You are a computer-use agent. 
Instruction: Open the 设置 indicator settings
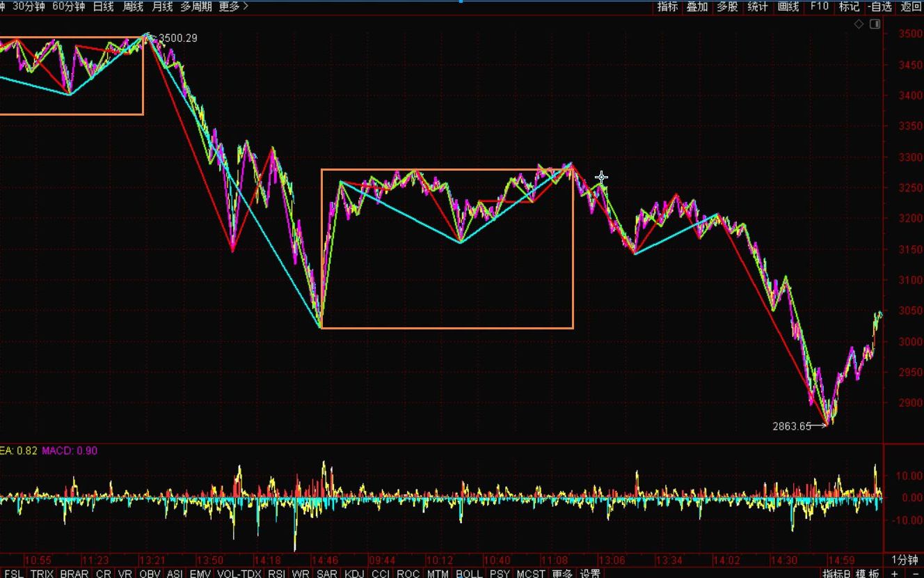[590, 573]
